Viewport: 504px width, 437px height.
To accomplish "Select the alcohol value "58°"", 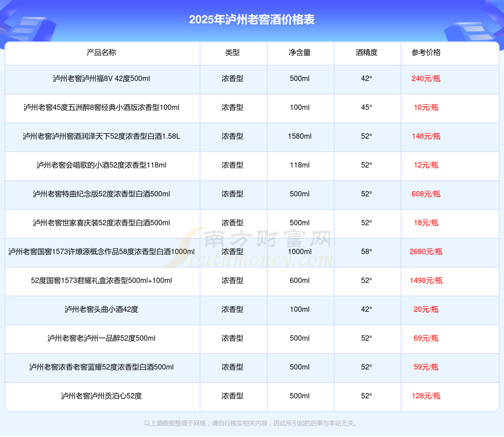I will 367,252.
